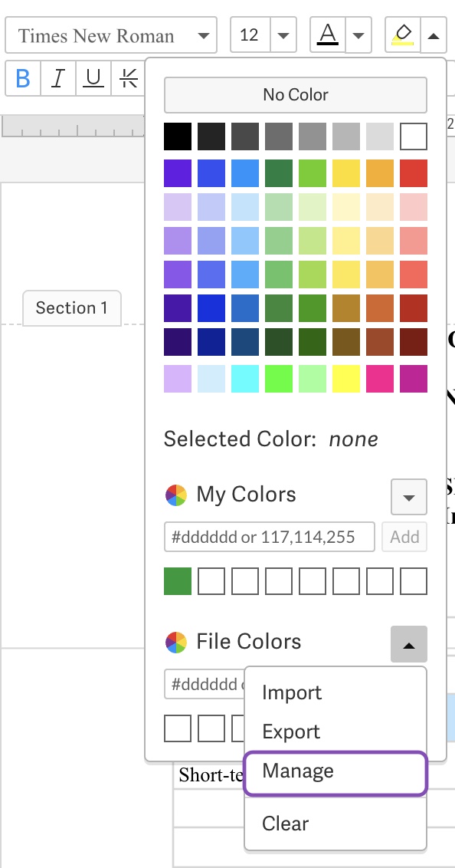Select the hot pink swatch in bottom row
Image resolution: width=455 pixels, height=868 pixels.
point(380,379)
